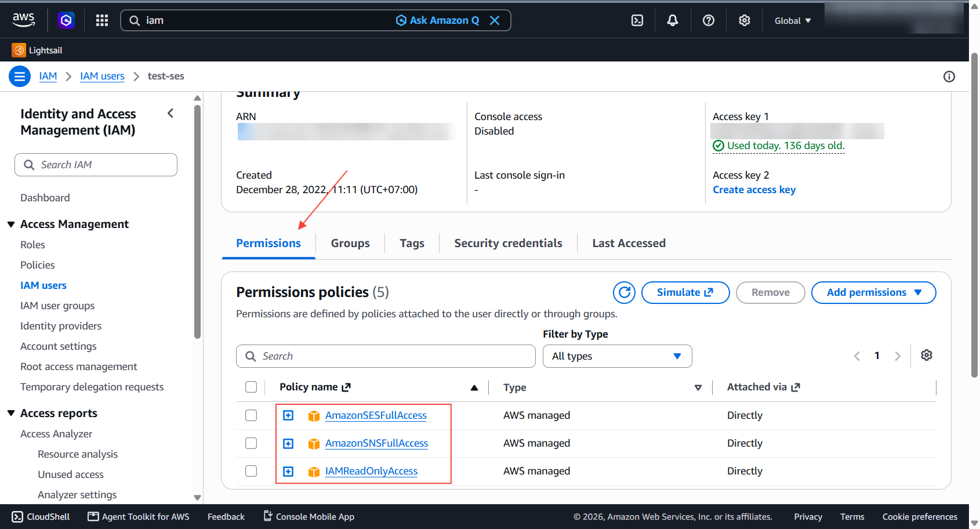Refresh the permissions policies list
The width and height of the screenshot is (980, 529).
click(x=625, y=292)
